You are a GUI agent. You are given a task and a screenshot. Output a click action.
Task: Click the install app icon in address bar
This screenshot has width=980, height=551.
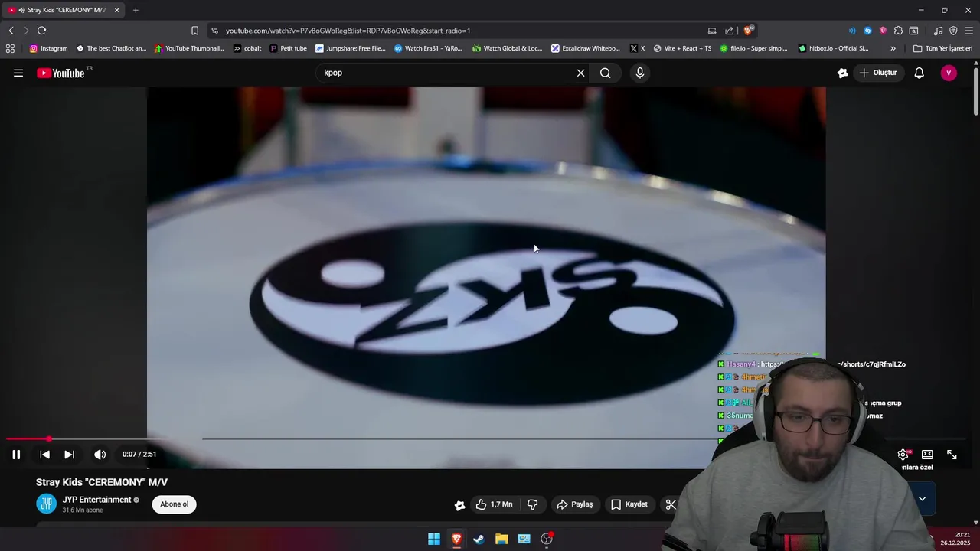coord(712,31)
